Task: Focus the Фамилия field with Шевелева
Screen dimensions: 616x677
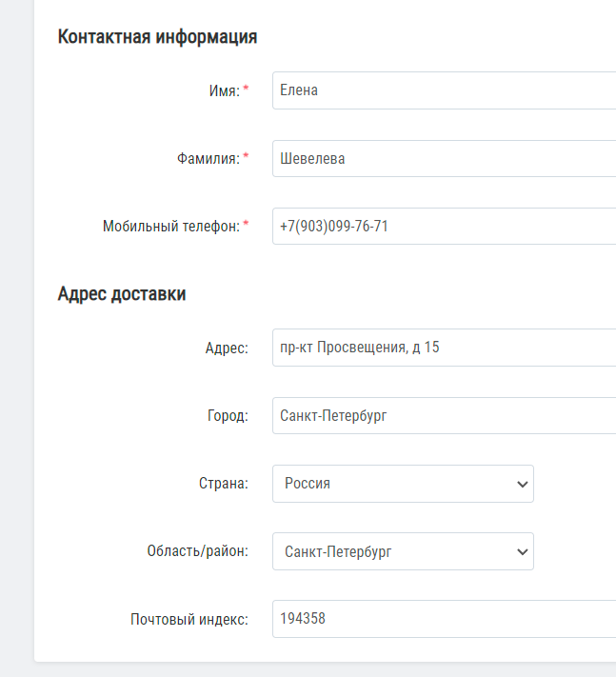Action: click(x=445, y=158)
